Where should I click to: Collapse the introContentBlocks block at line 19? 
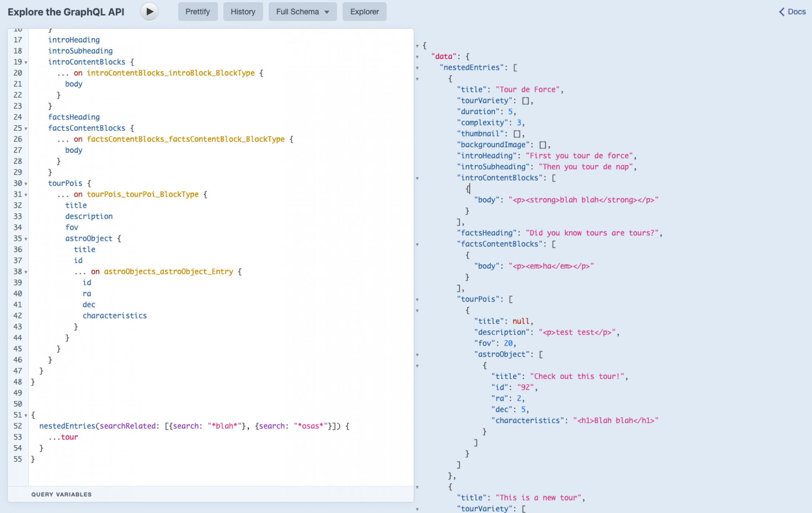coord(25,62)
